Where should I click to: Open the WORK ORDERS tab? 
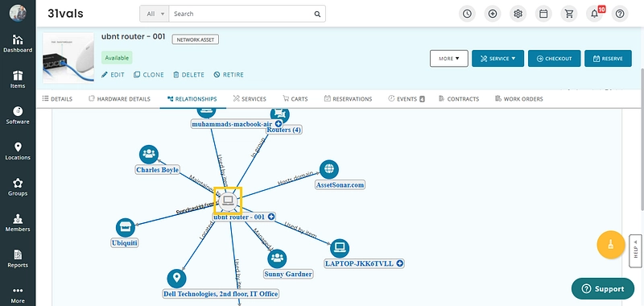point(519,99)
